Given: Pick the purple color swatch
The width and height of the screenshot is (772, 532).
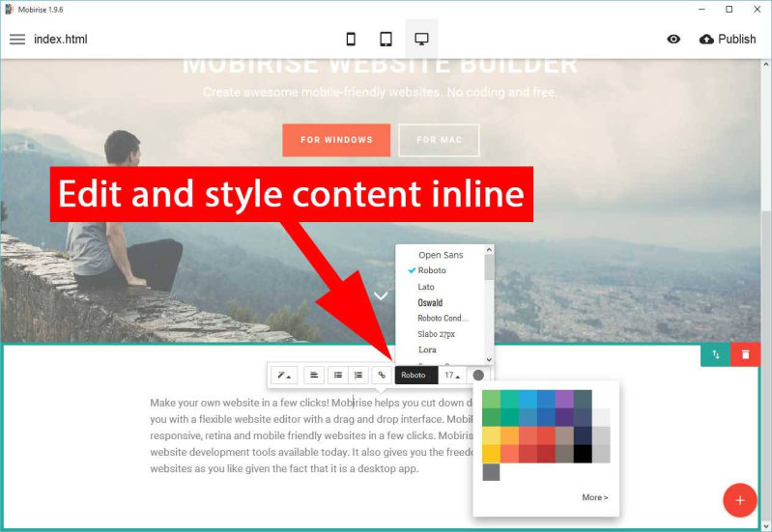Looking at the screenshot, I should point(564,399).
